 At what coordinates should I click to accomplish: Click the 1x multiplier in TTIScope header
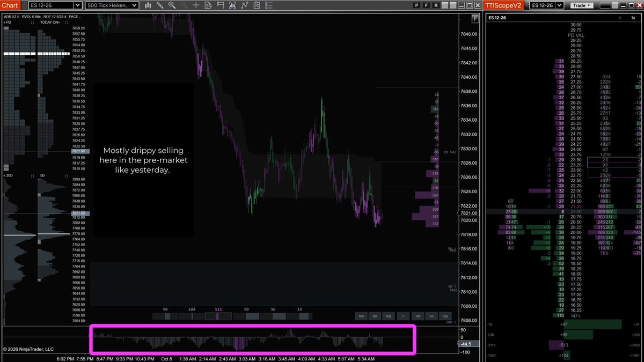pyautogui.click(x=633, y=18)
